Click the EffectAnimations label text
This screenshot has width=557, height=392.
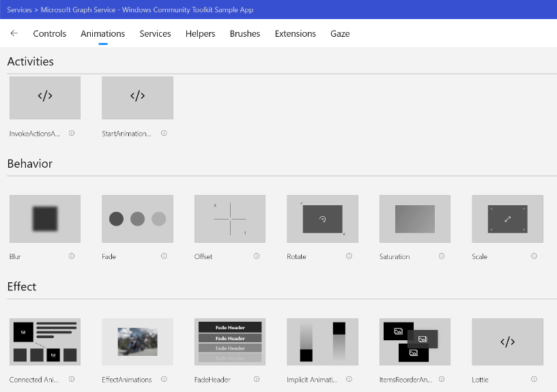click(126, 380)
